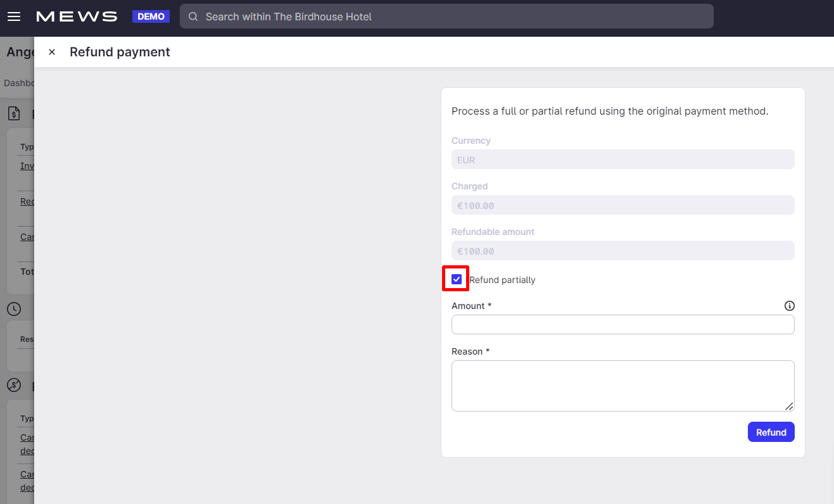Image resolution: width=834 pixels, height=504 pixels.
Task: Click the search magnifier icon
Action: tap(194, 16)
